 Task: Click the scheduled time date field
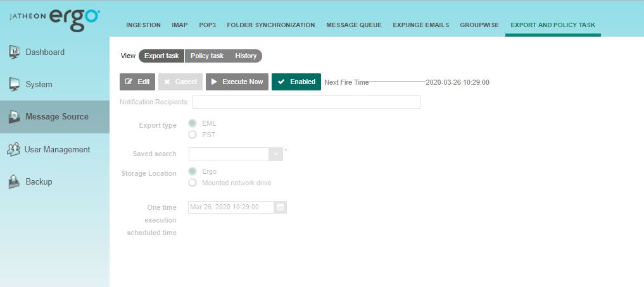pyautogui.click(x=231, y=207)
